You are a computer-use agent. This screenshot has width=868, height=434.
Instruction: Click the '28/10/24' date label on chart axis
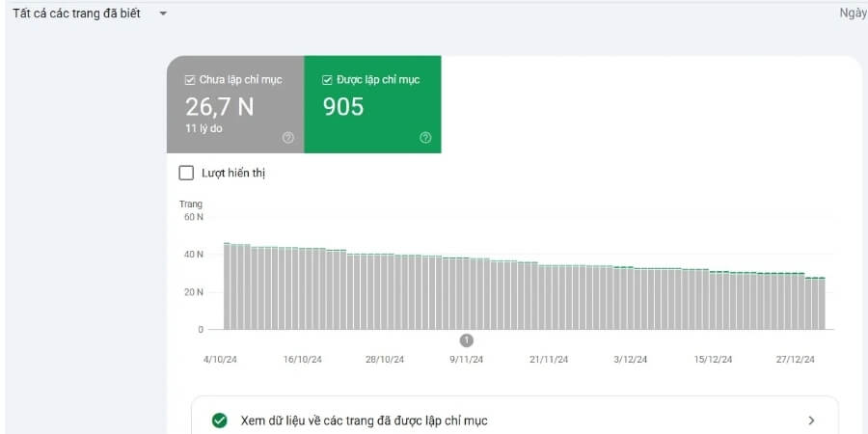385,360
